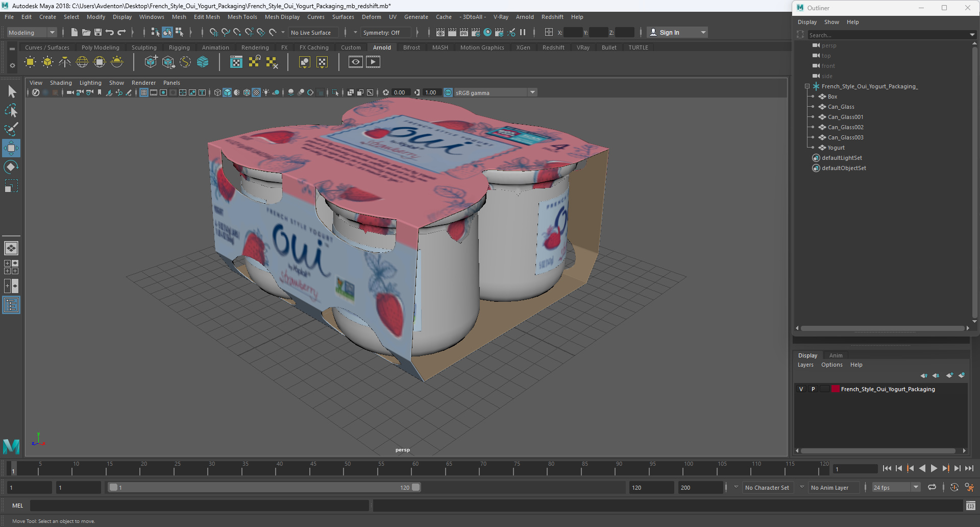Click the Undo arrow icon
980x527 pixels.
click(110, 32)
